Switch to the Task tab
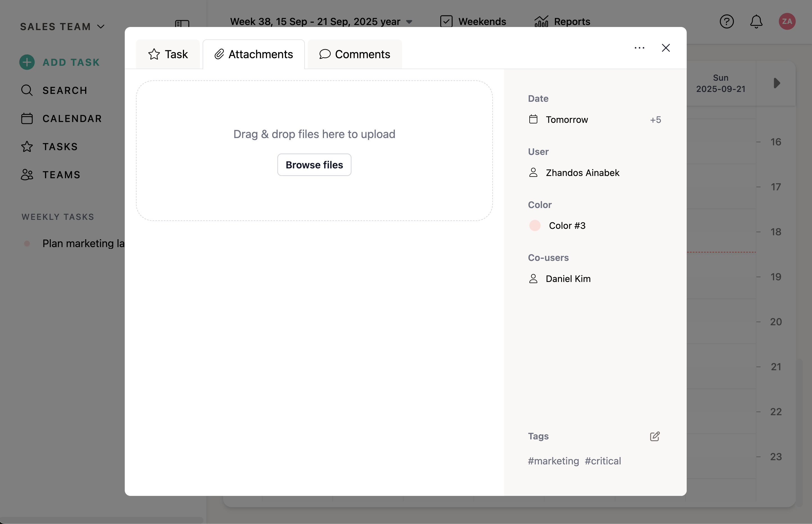This screenshot has width=812, height=524. click(x=168, y=55)
